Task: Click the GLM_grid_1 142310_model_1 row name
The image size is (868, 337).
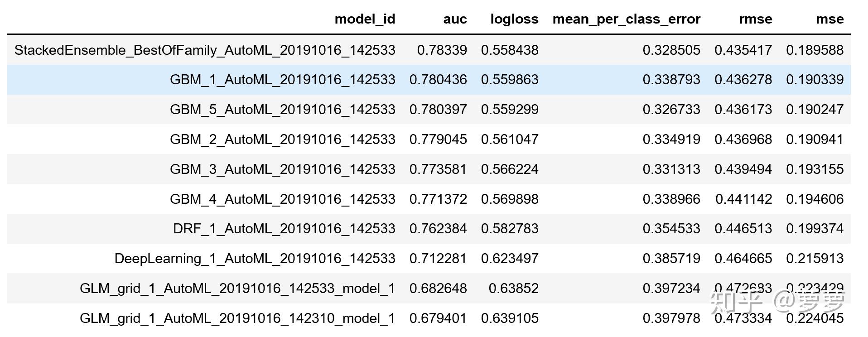Action: point(237,318)
